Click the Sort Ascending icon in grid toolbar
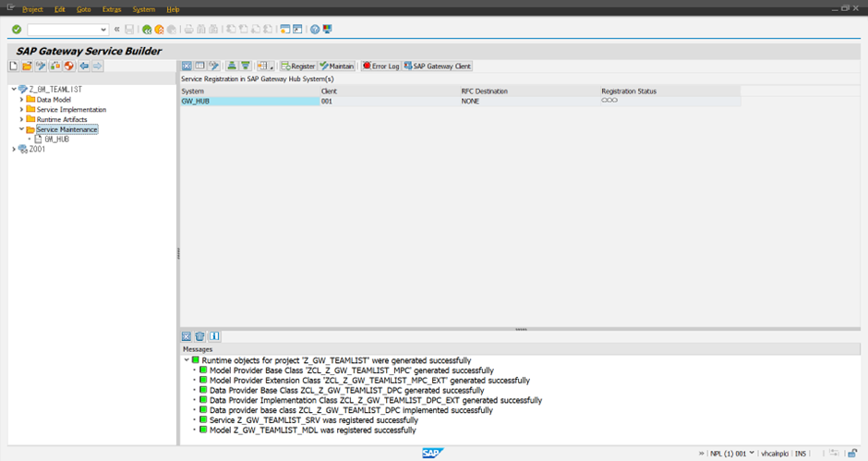This screenshot has height=461, width=868. (232, 66)
